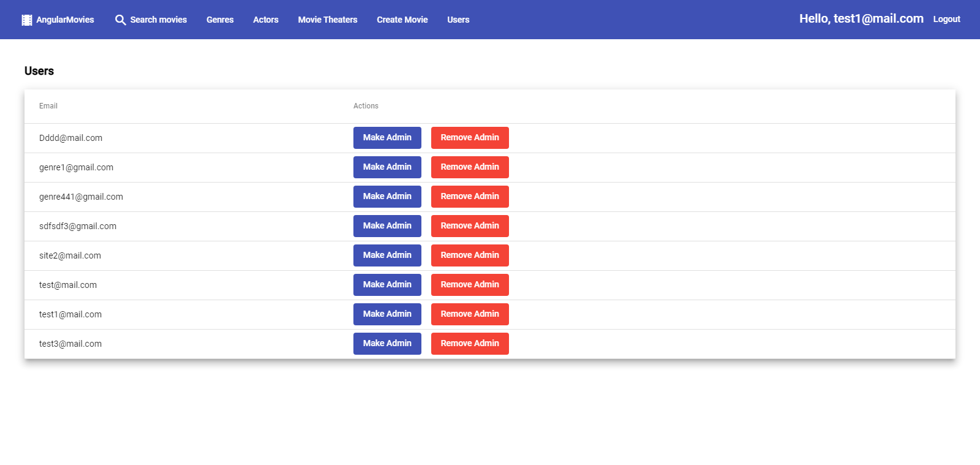Click the AngularMovies film strip logo icon
980x465 pixels.
click(27, 20)
